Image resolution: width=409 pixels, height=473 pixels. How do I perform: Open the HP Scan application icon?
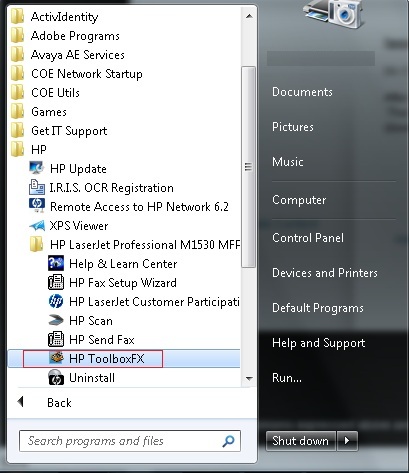[56, 321]
